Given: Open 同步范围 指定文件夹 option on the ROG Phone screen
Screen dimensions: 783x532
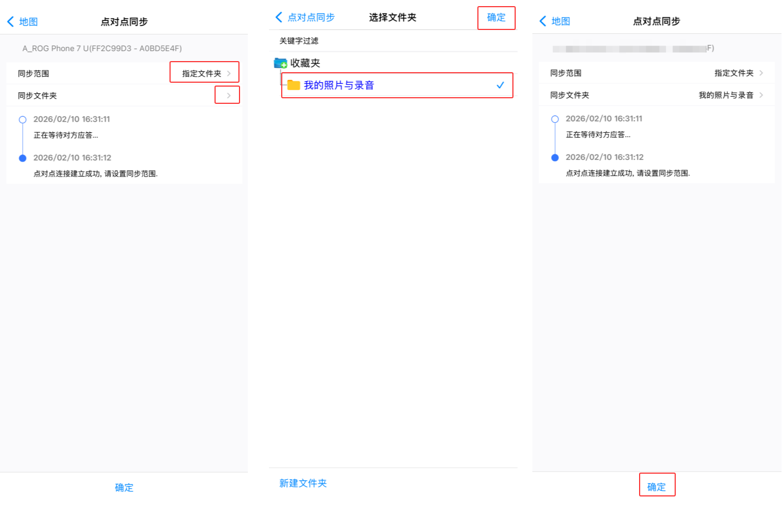Looking at the screenshot, I should pos(205,73).
